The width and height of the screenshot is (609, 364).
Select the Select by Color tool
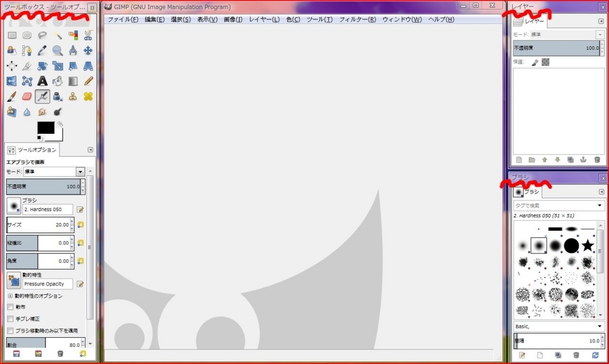click(73, 35)
